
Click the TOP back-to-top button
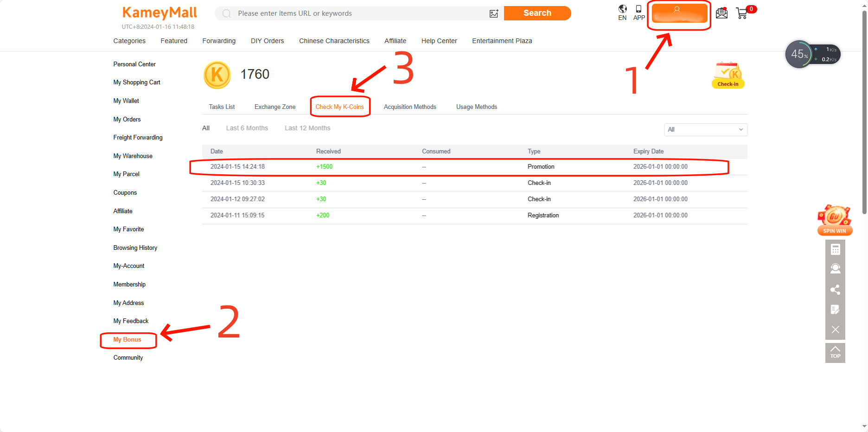(x=835, y=353)
